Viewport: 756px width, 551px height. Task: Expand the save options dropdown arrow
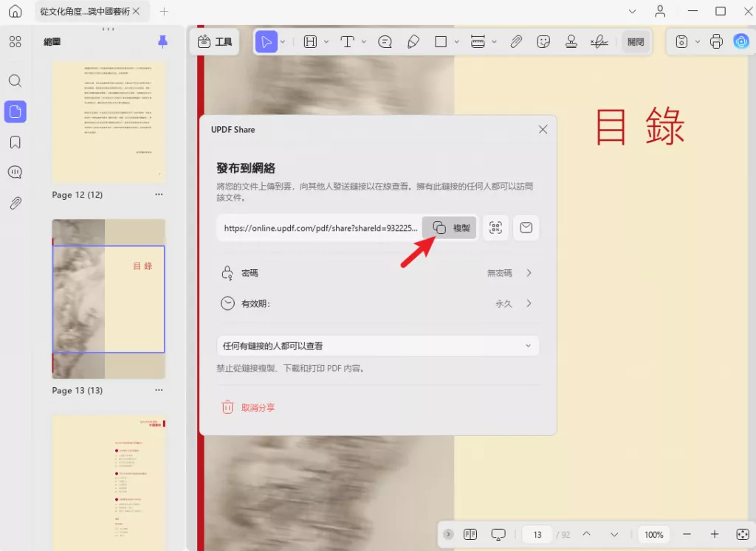pos(697,42)
